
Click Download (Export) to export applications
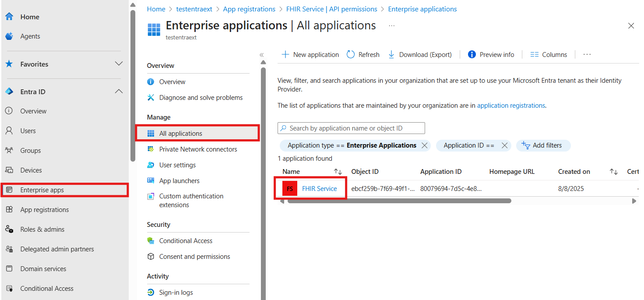419,54
